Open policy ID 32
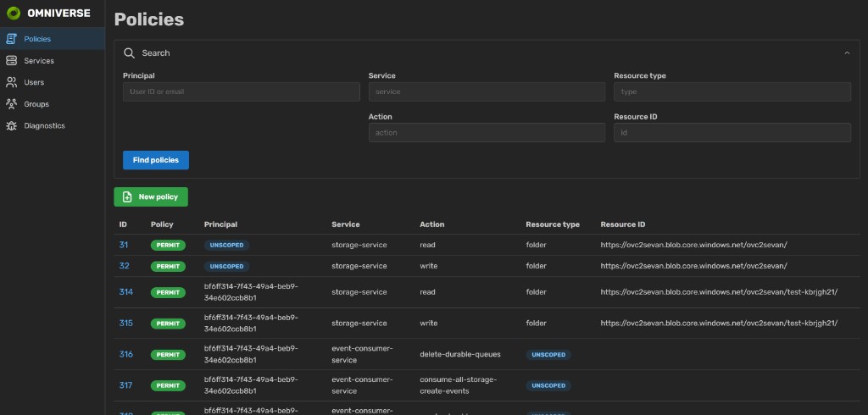868x415 pixels. click(x=124, y=266)
